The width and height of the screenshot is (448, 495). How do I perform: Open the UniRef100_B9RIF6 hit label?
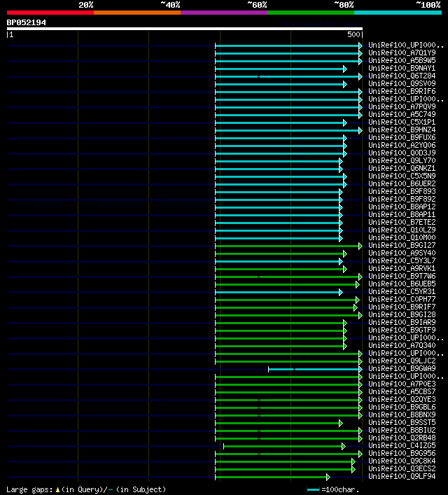point(402,91)
